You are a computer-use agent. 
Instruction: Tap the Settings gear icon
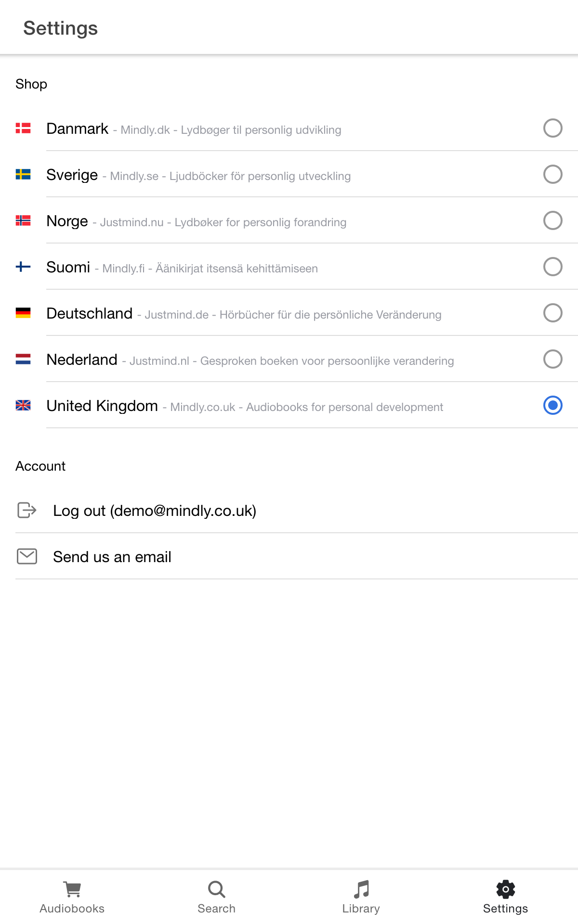[506, 889]
